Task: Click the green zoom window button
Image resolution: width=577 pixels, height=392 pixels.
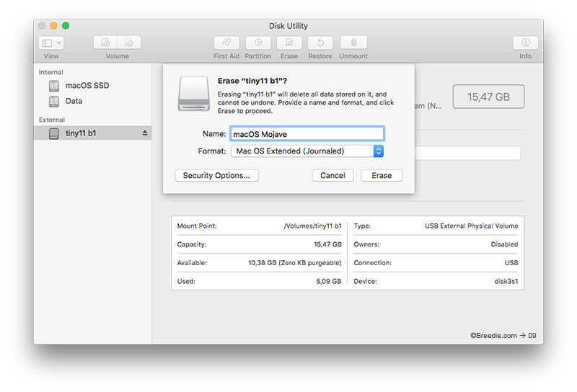Action: coord(66,25)
